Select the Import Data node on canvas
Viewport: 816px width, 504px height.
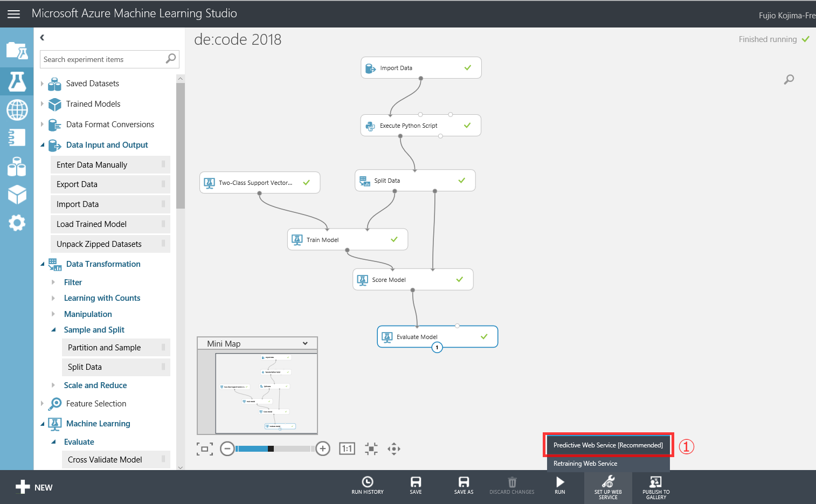pyautogui.click(x=421, y=68)
